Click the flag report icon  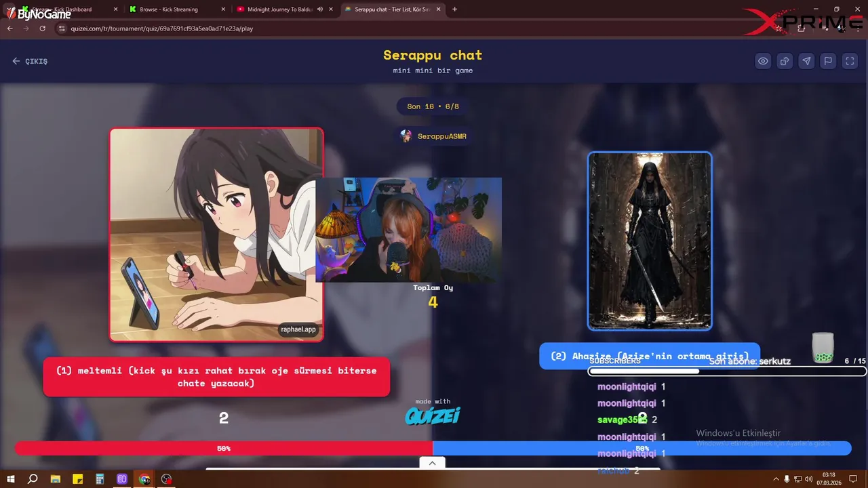coord(828,61)
